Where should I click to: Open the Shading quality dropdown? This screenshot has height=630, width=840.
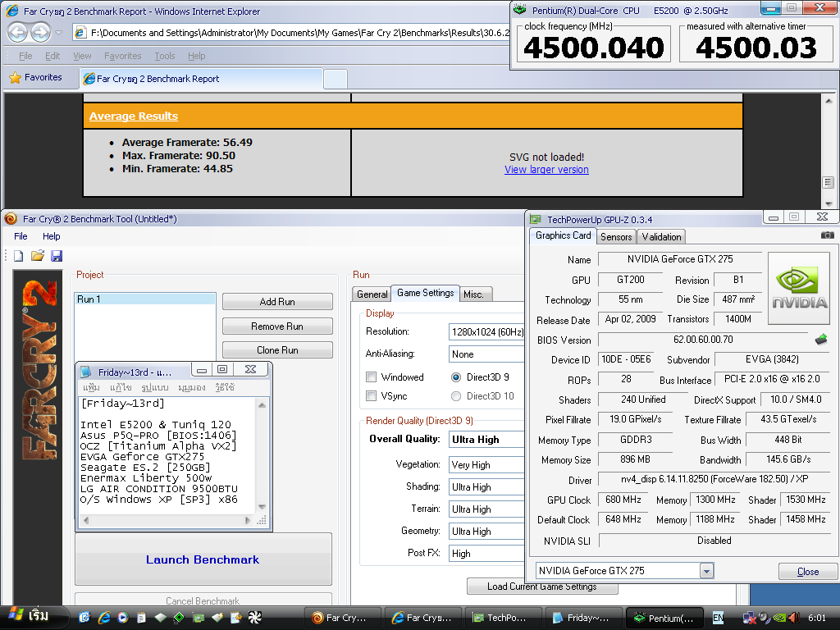click(486, 486)
